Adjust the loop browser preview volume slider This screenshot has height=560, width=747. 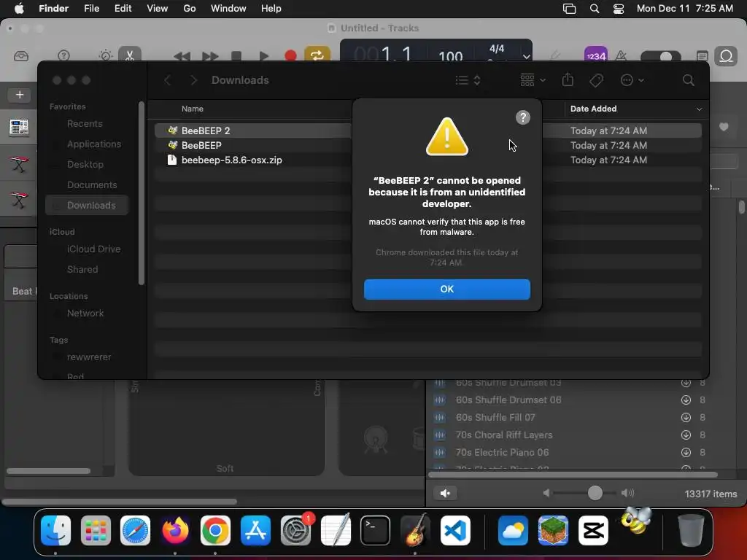click(x=595, y=493)
